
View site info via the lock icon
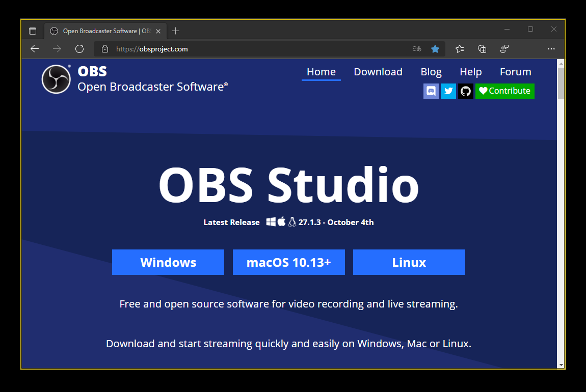105,49
